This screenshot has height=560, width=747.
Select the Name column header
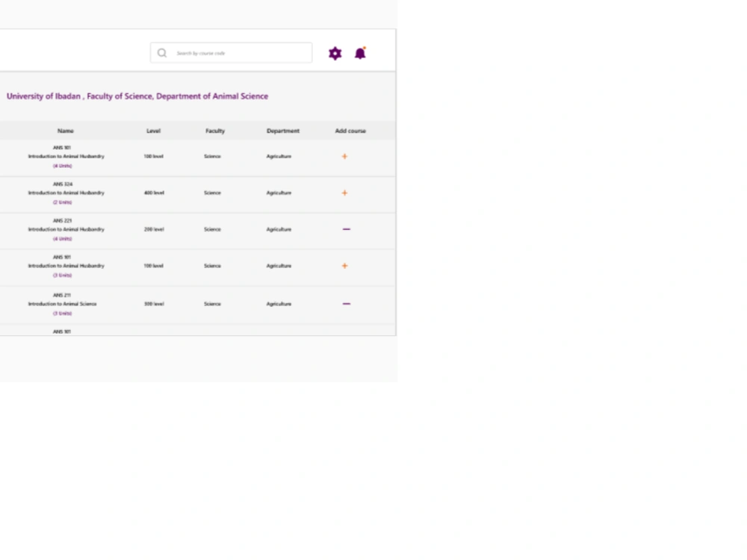pos(65,131)
